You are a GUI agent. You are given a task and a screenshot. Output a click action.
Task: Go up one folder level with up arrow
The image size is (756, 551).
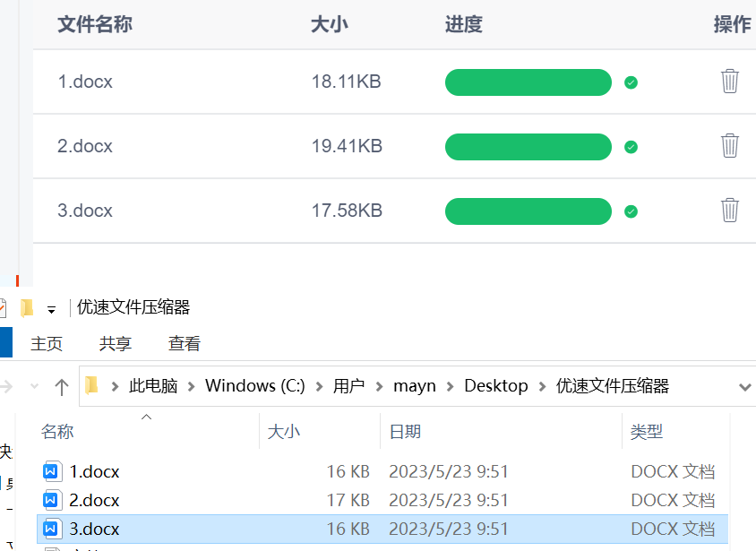click(x=62, y=387)
